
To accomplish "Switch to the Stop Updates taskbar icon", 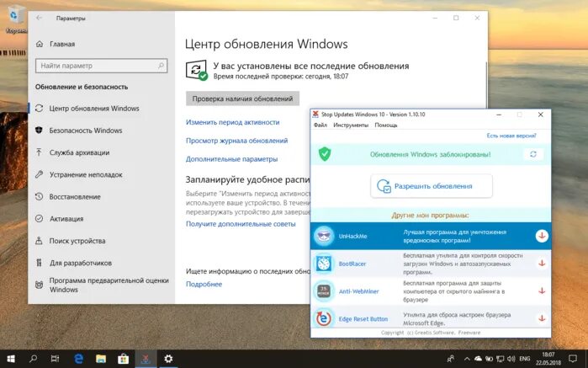I will click(146, 359).
